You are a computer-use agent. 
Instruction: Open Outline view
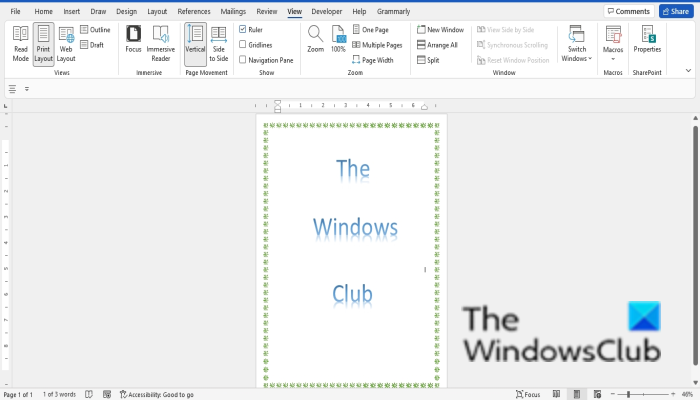(95, 29)
